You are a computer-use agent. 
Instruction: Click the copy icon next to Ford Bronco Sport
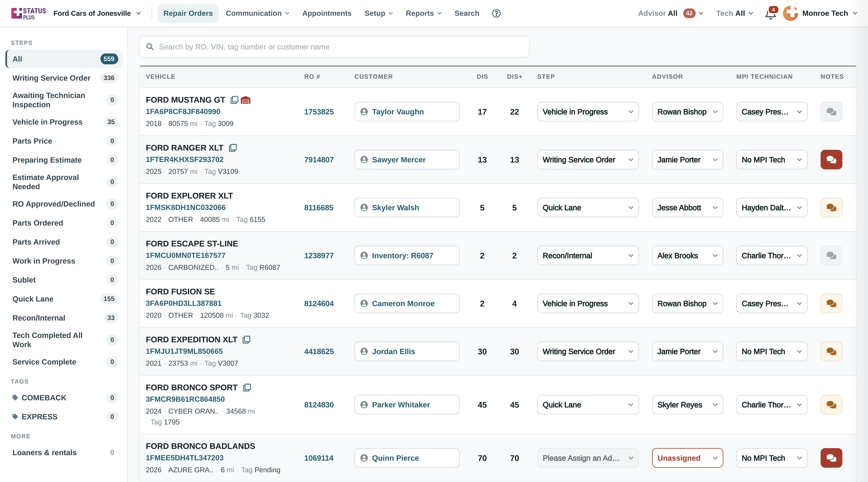click(247, 387)
